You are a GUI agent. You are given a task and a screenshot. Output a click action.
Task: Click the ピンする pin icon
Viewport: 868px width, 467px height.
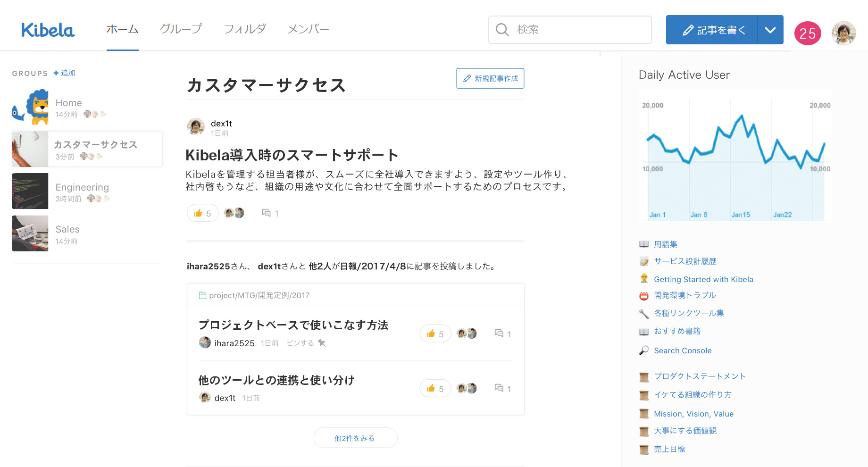click(322, 342)
